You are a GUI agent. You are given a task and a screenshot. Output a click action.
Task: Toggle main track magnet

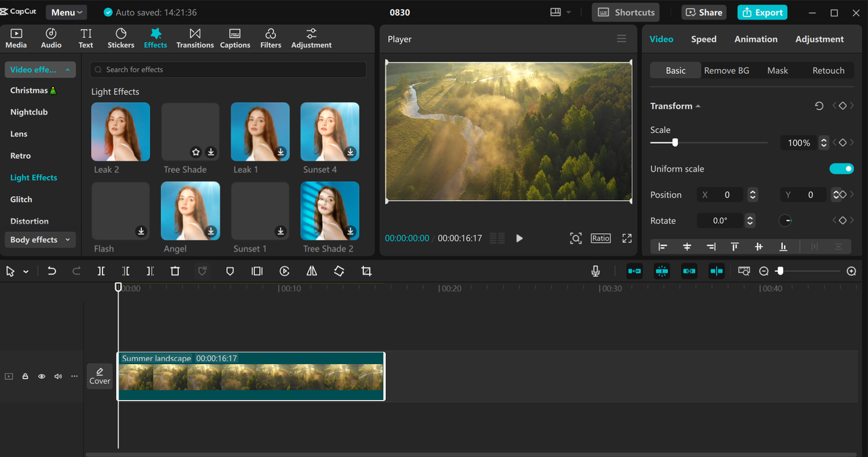(x=635, y=271)
